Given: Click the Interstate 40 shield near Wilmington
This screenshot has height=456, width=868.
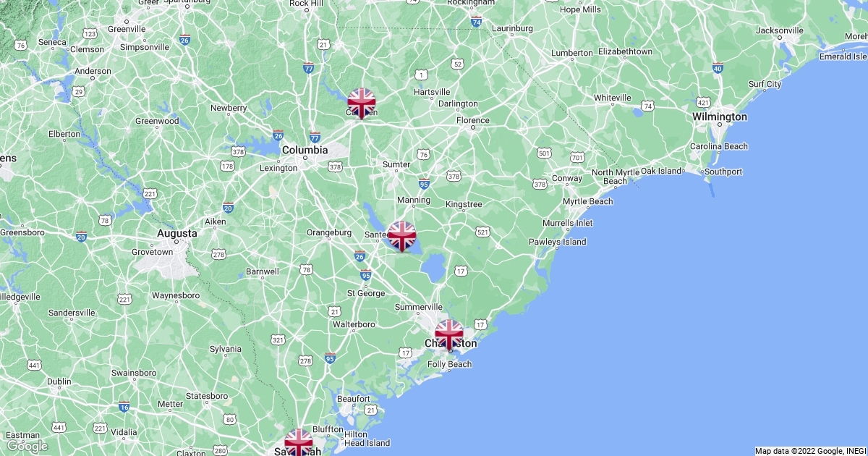Looking at the screenshot, I should click(x=718, y=68).
